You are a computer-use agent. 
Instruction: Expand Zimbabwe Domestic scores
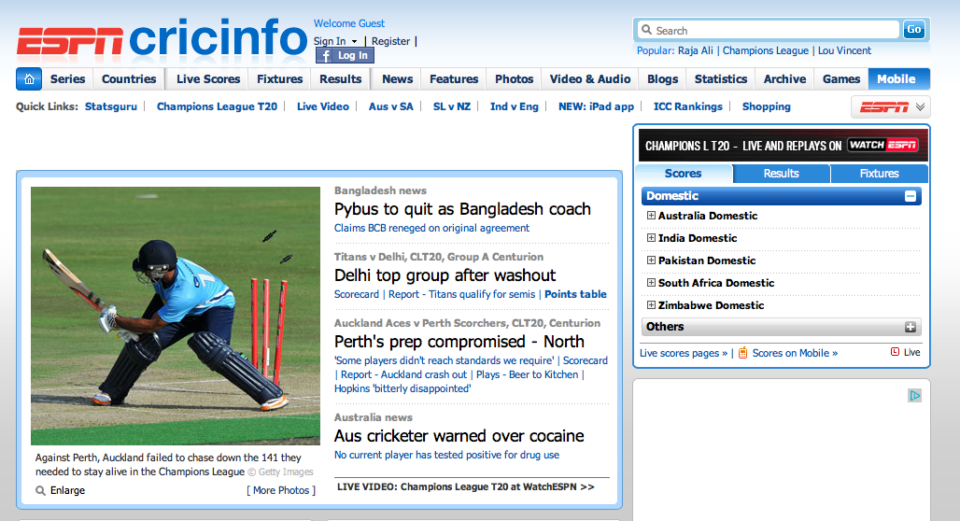(x=651, y=305)
